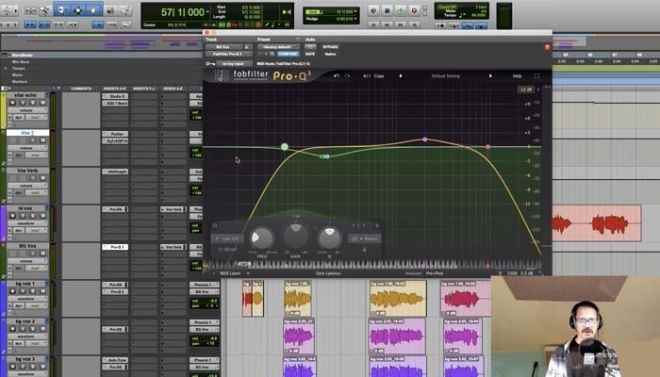Click Copy next to A/B

point(379,76)
